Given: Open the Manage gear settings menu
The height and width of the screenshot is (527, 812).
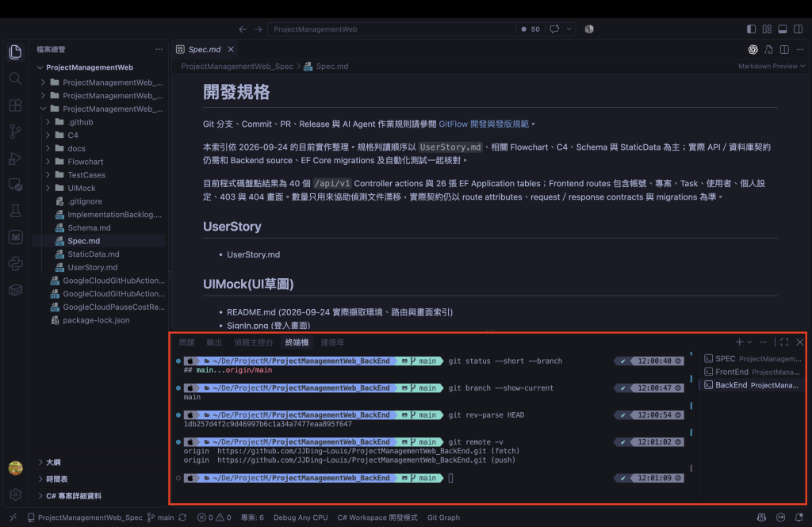Looking at the screenshot, I should [16, 495].
